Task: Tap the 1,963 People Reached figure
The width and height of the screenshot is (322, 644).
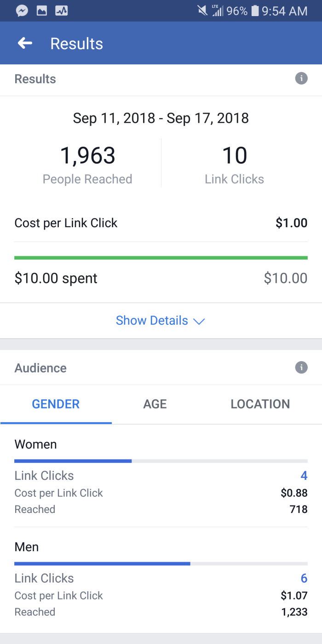Action: [87, 155]
